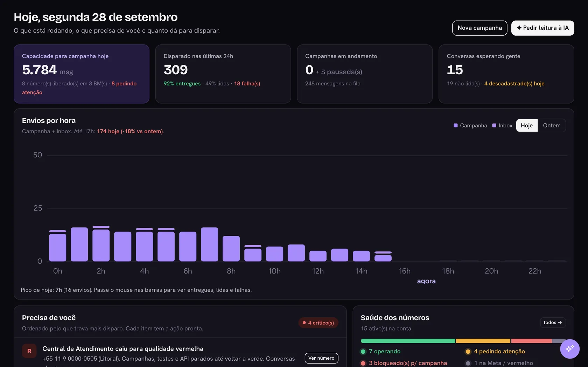Click the 18 falha(s) text
Viewport: 588px width, 367px height.
pyautogui.click(x=247, y=84)
